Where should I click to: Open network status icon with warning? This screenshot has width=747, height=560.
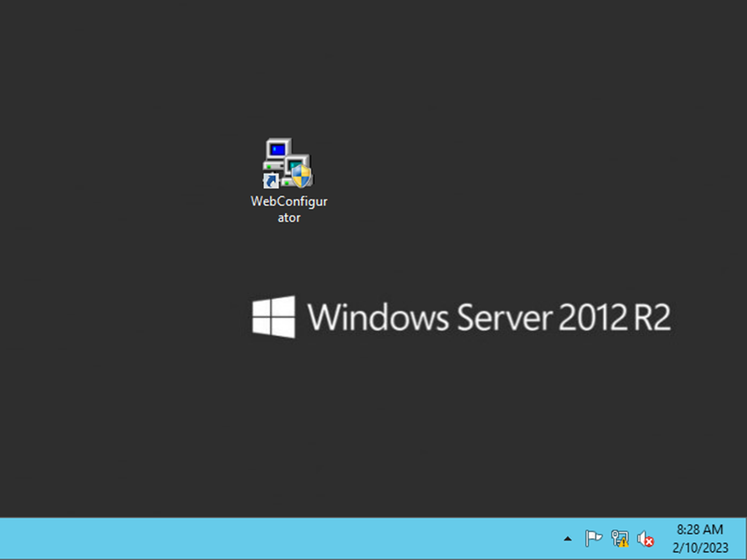point(619,538)
